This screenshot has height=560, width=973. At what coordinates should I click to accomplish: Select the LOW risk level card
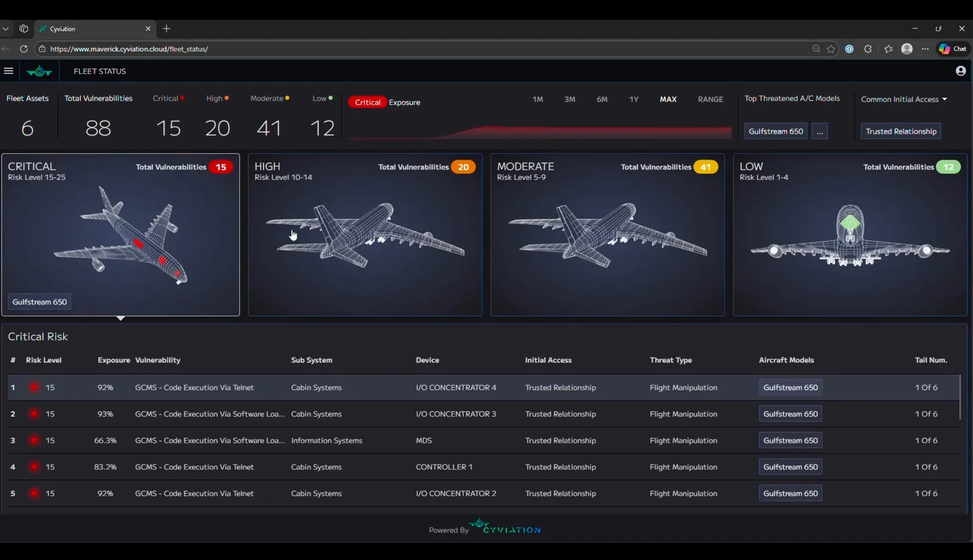[850, 235]
